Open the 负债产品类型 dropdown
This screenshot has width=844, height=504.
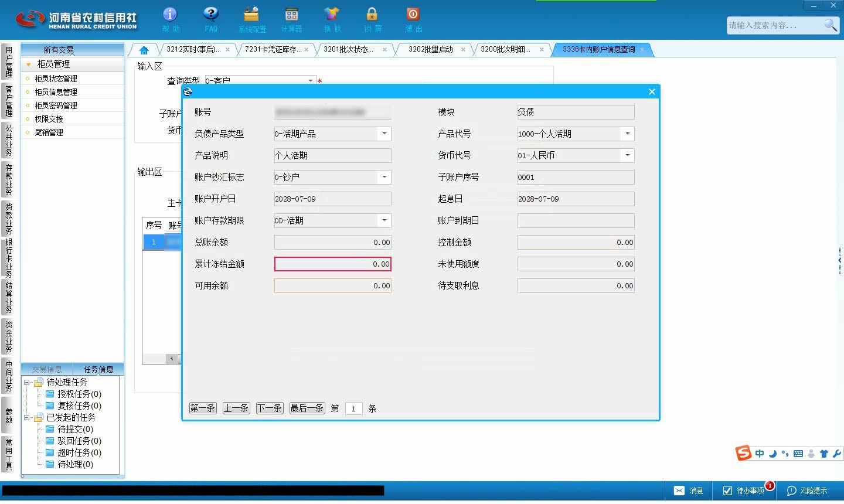click(x=384, y=134)
